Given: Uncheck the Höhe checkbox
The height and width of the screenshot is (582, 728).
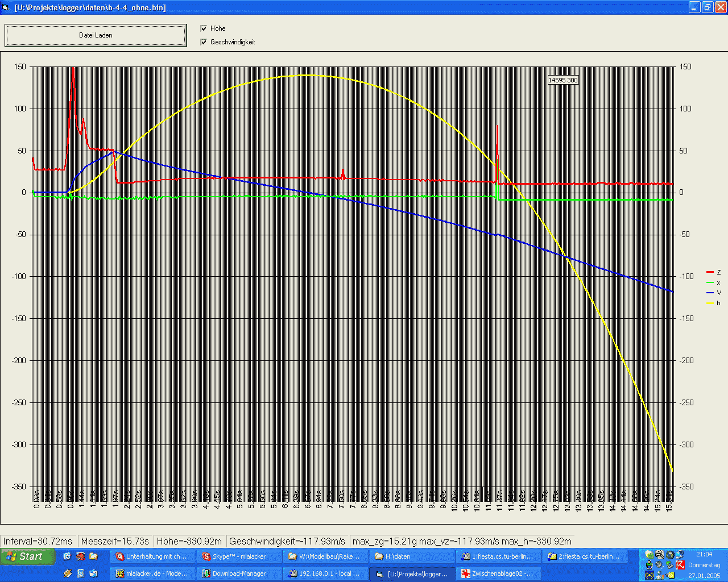Looking at the screenshot, I should pos(204,28).
